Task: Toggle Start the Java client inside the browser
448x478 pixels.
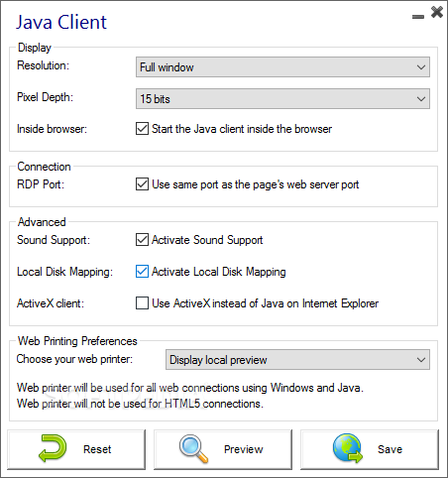Action: (142, 129)
